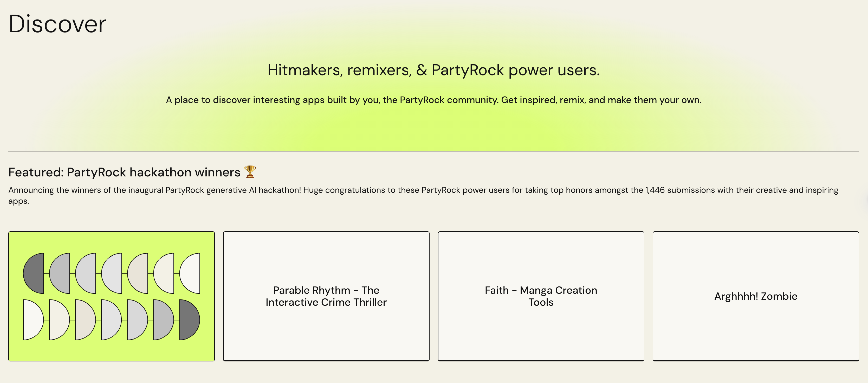Click the green gradient glow in the banner
Viewport: 868px width, 383px height.
click(433, 133)
